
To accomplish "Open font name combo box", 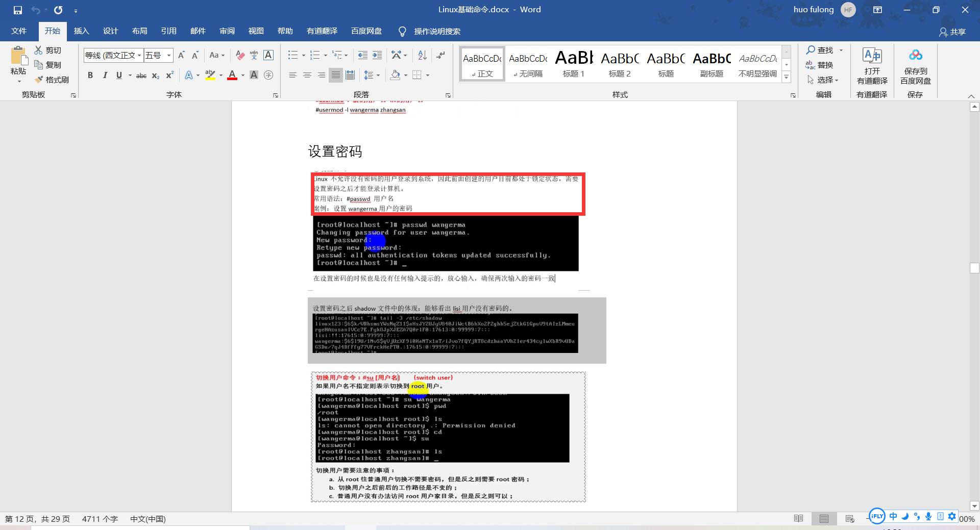I will (x=113, y=55).
